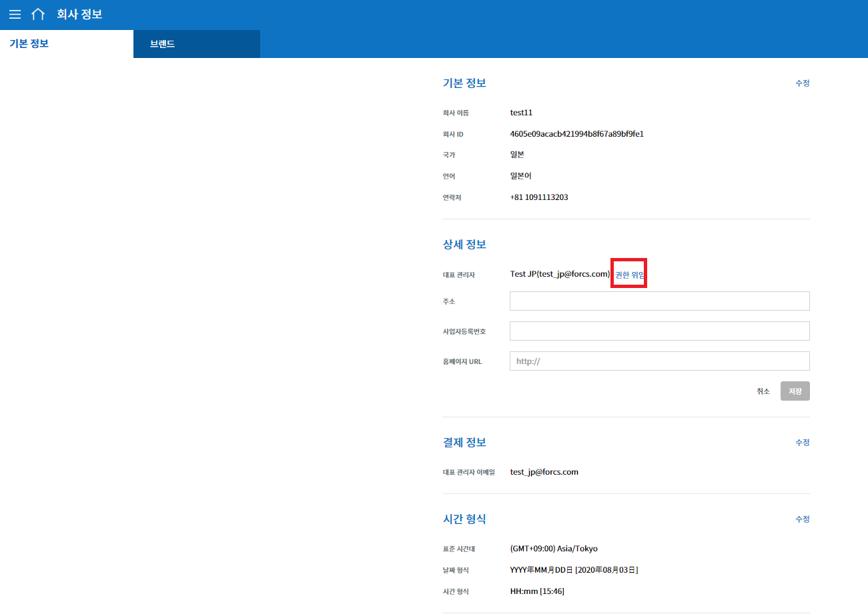This screenshot has height=614, width=868.
Task: Switch to the 기본 정보 tab
Action: click(67, 44)
